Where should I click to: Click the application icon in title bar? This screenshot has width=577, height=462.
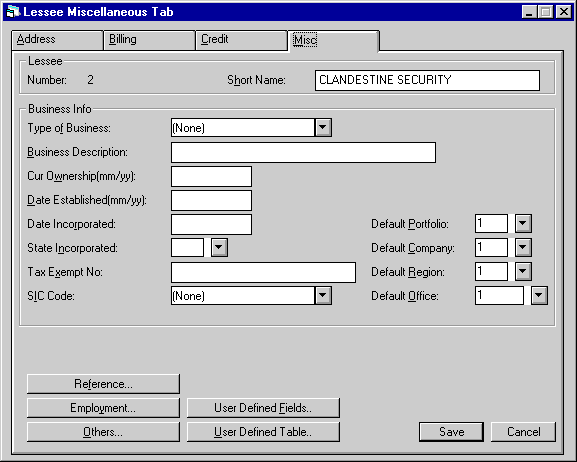[x=13, y=12]
